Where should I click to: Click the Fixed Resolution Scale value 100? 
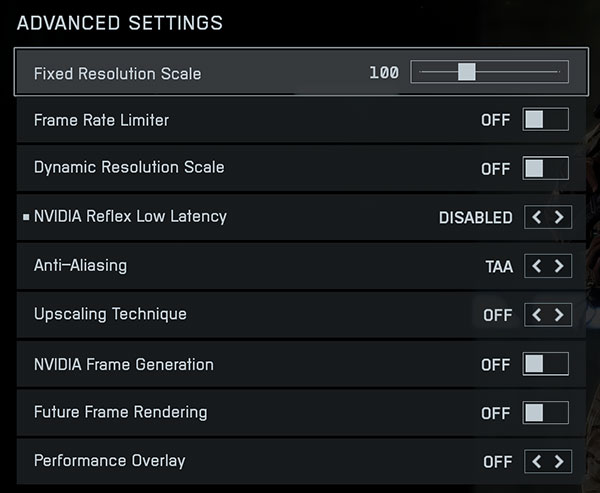tap(384, 73)
